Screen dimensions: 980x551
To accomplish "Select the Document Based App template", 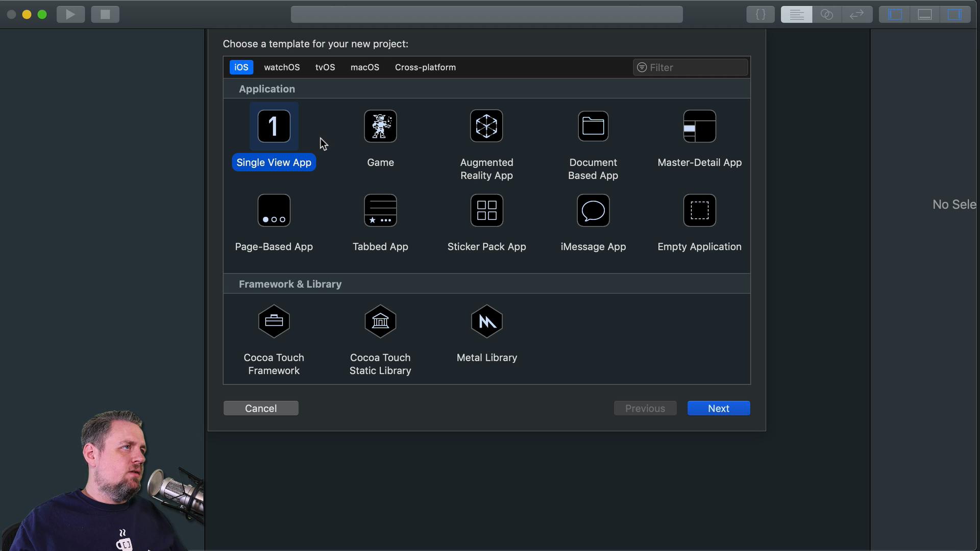I will click(x=593, y=126).
